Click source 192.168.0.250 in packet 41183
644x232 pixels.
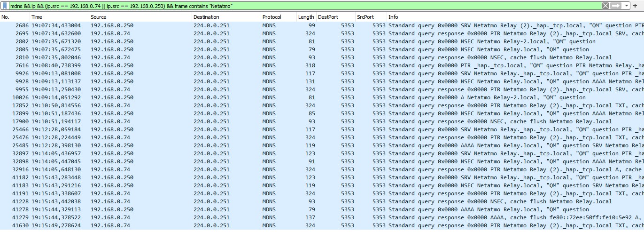[112, 185]
